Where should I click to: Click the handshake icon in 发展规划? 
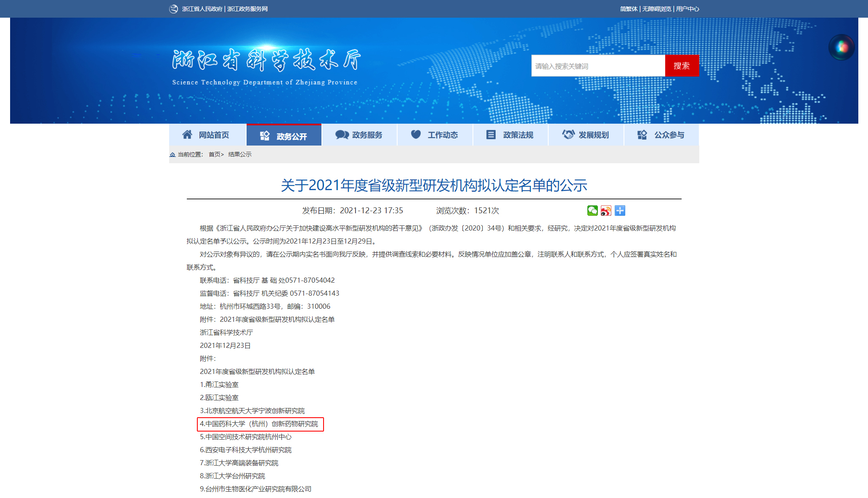tap(568, 135)
